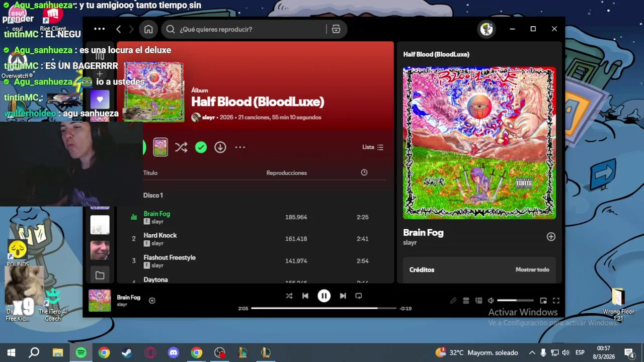
Task: Enter full screen mode
Action: point(556,301)
